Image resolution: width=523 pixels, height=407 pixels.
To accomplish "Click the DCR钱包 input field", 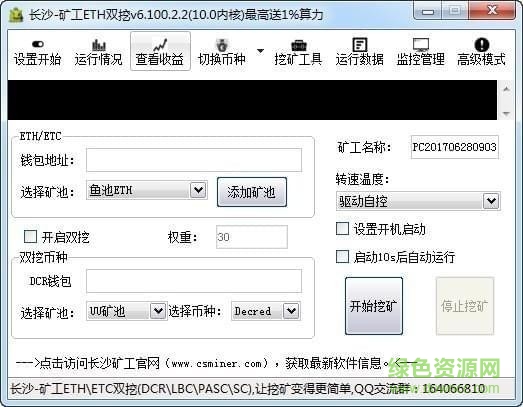I will pos(194,281).
